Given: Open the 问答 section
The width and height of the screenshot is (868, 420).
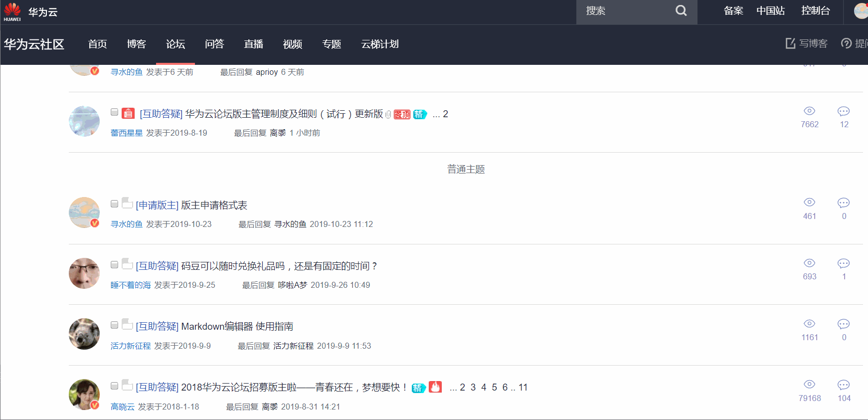Looking at the screenshot, I should (214, 44).
